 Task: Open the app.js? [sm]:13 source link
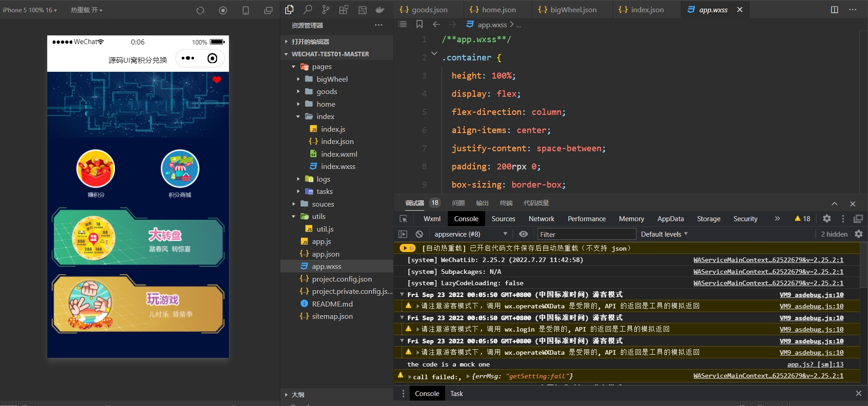click(x=815, y=364)
